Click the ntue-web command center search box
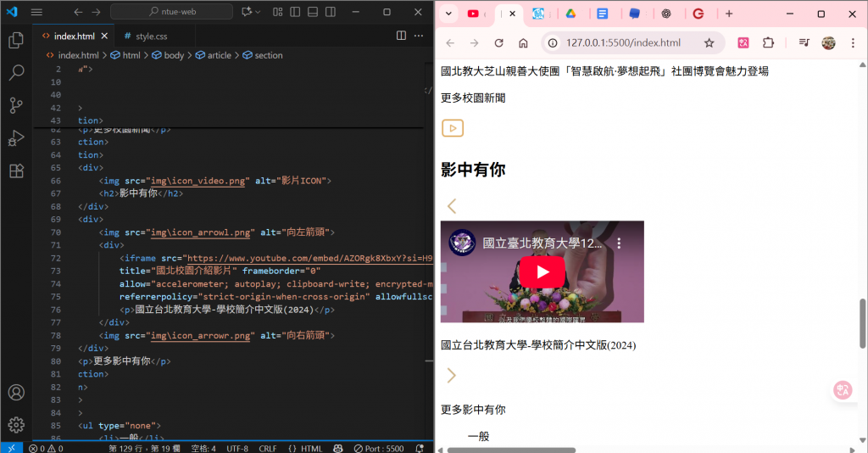The height and width of the screenshot is (453, 868). coord(171,12)
